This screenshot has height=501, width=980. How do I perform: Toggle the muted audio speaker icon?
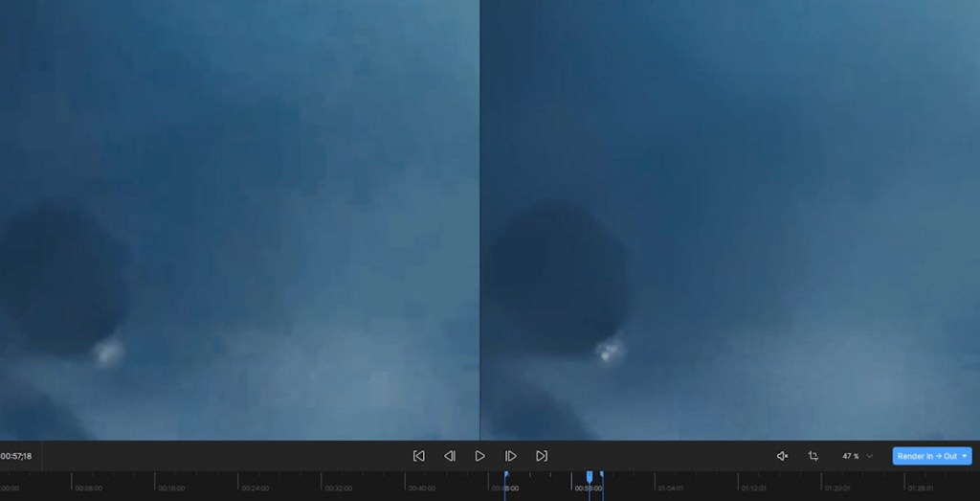[782, 456]
